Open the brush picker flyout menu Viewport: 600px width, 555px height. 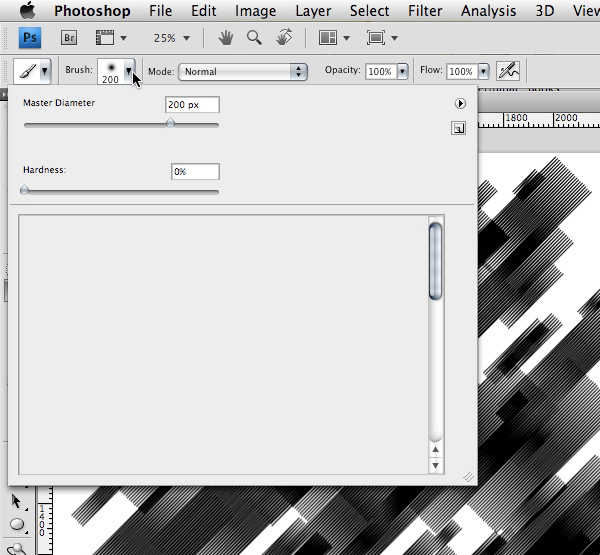point(460,103)
